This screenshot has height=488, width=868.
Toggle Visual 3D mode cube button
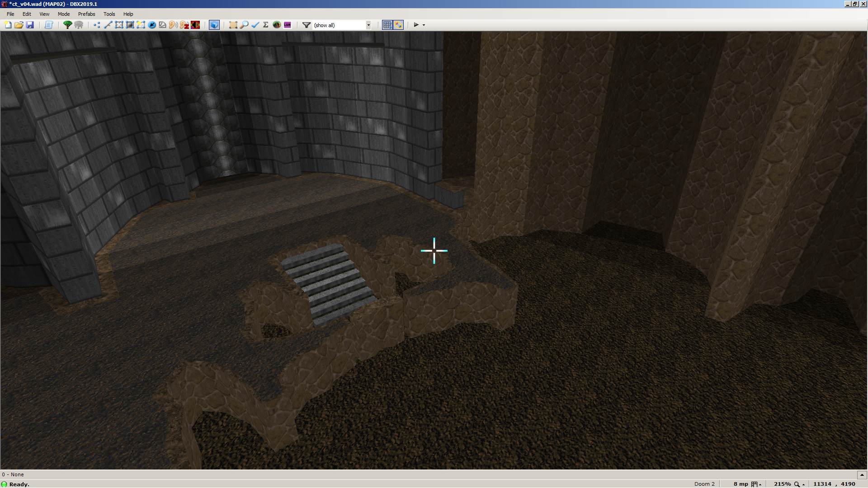[x=214, y=25]
